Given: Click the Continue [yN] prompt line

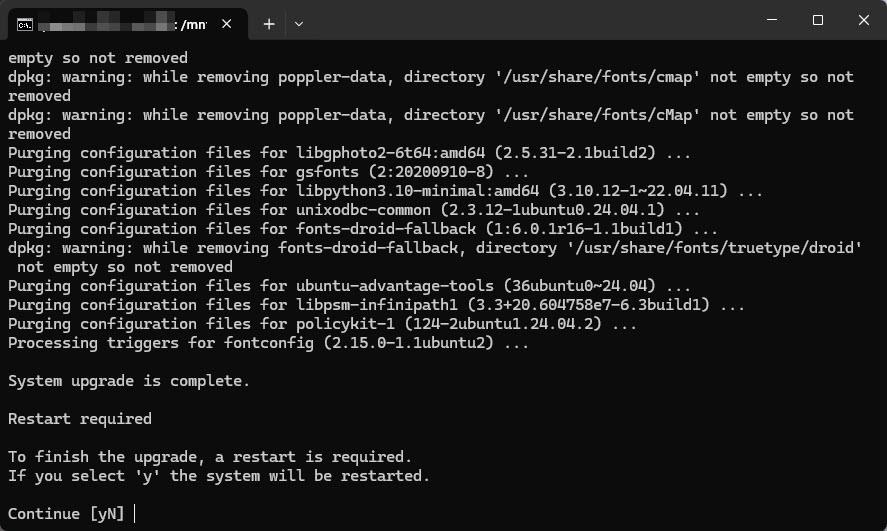Looking at the screenshot, I should [x=66, y=514].
